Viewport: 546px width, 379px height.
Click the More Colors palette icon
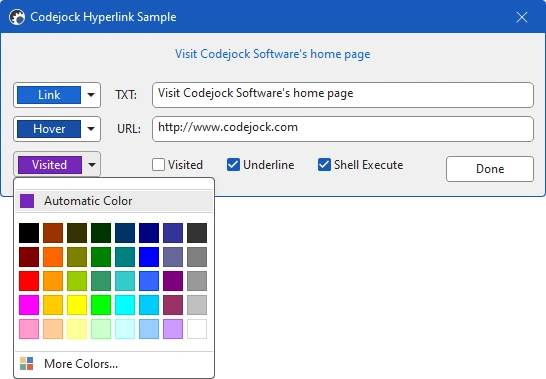[27, 363]
